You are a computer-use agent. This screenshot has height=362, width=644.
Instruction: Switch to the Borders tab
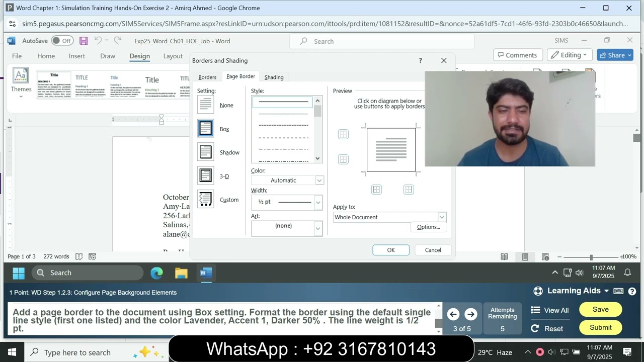pos(207,77)
